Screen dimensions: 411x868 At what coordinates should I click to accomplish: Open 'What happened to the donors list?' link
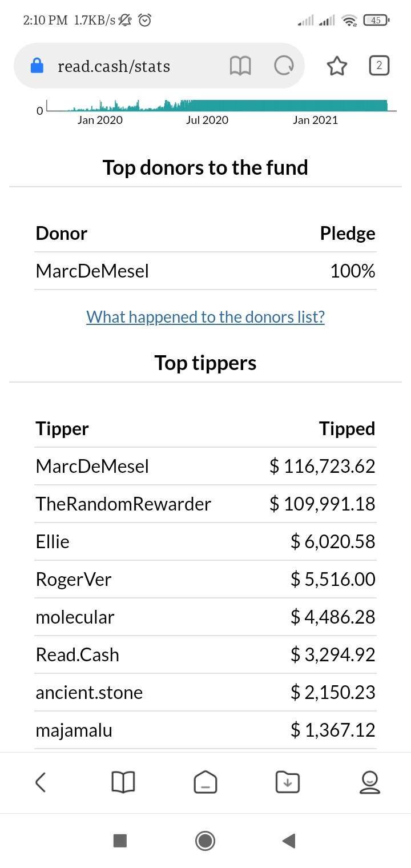click(205, 316)
